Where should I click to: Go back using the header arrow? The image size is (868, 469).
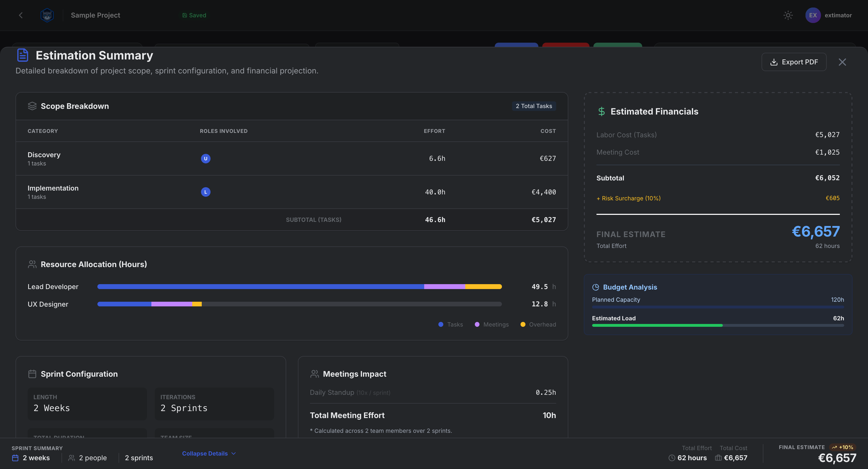[x=21, y=15]
